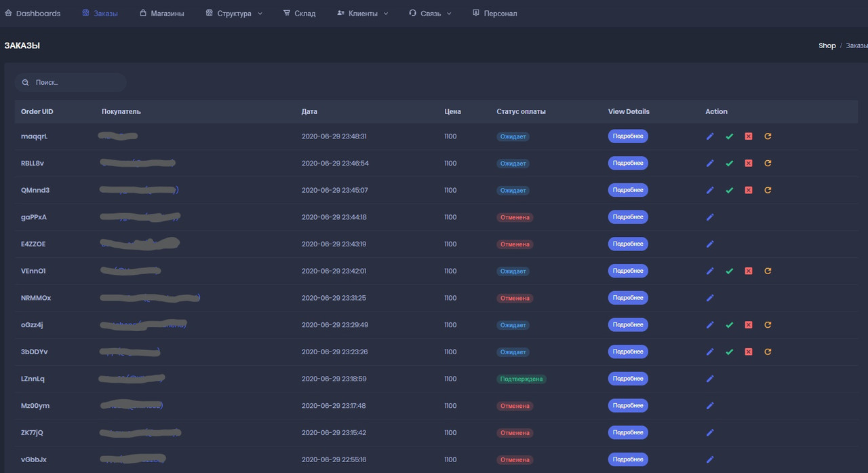
Task: Go to Магазины in the top menu
Action: coord(161,14)
